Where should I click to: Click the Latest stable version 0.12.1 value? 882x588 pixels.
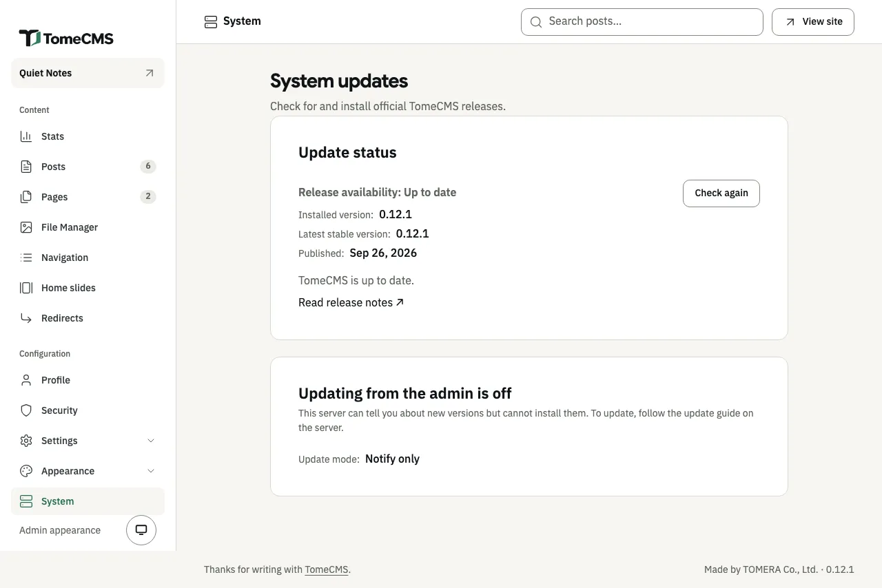click(x=413, y=233)
